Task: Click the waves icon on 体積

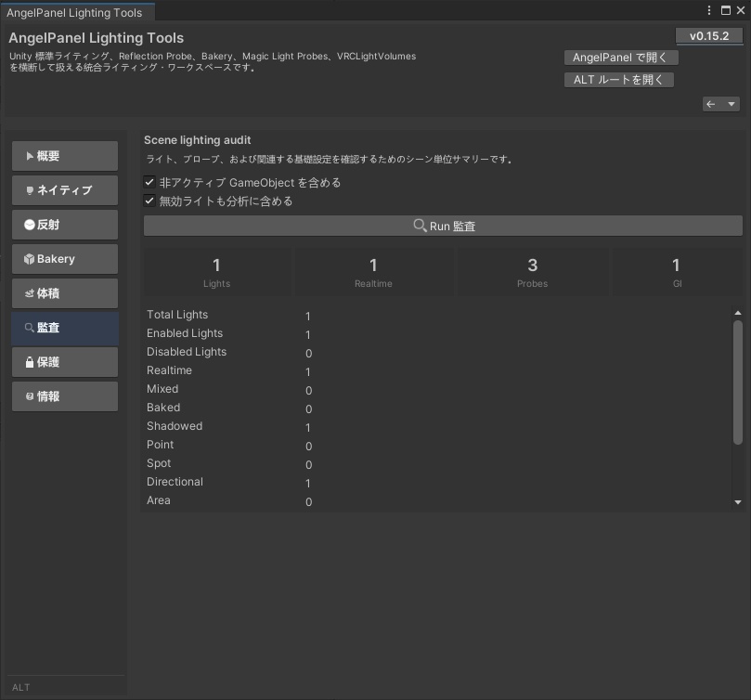Action: [30, 292]
